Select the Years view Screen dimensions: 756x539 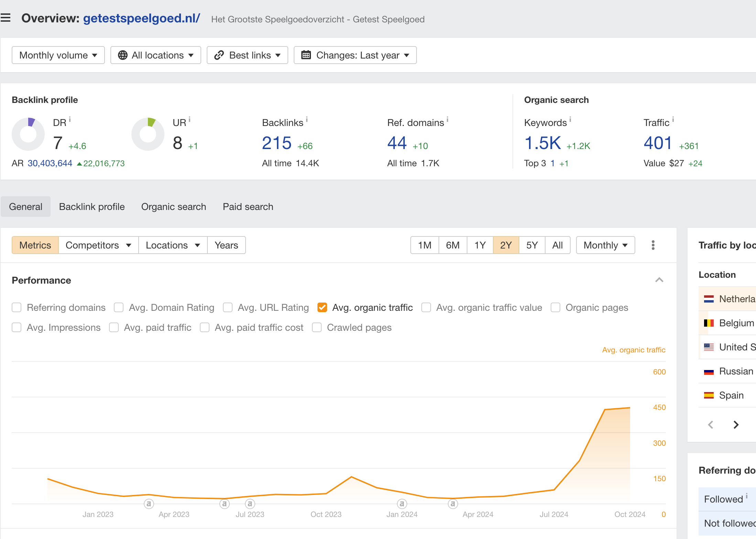tap(226, 245)
